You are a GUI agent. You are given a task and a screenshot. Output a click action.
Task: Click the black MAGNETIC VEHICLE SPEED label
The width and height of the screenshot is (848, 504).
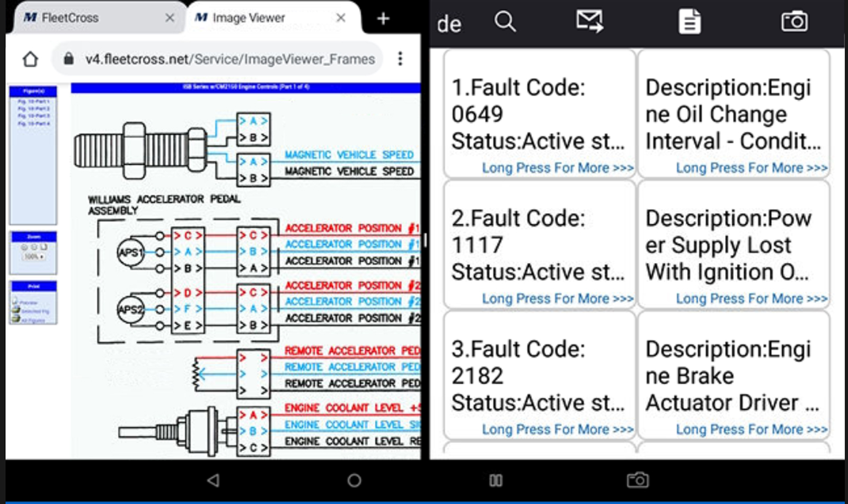349,171
